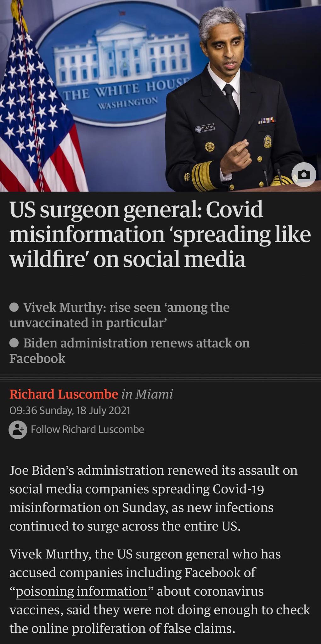Click the bullet about Biden administration and Facebook
The width and height of the screenshot is (321, 644).
point(129,349)
